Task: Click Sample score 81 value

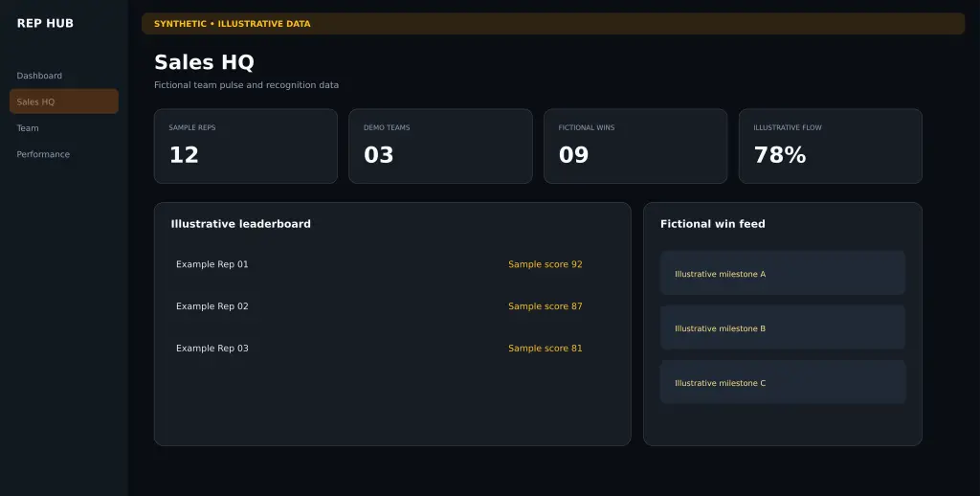Action: (x=545, y=349)
